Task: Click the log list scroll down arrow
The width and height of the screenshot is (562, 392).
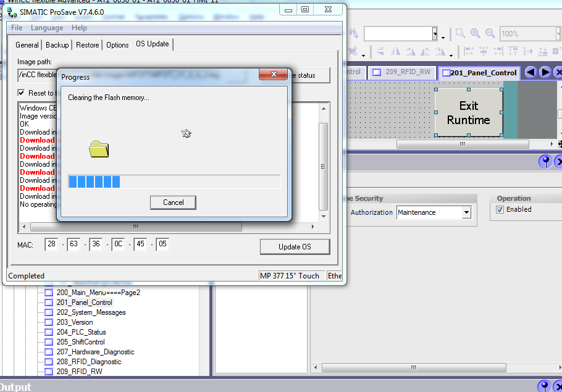Action: point(324,216)
